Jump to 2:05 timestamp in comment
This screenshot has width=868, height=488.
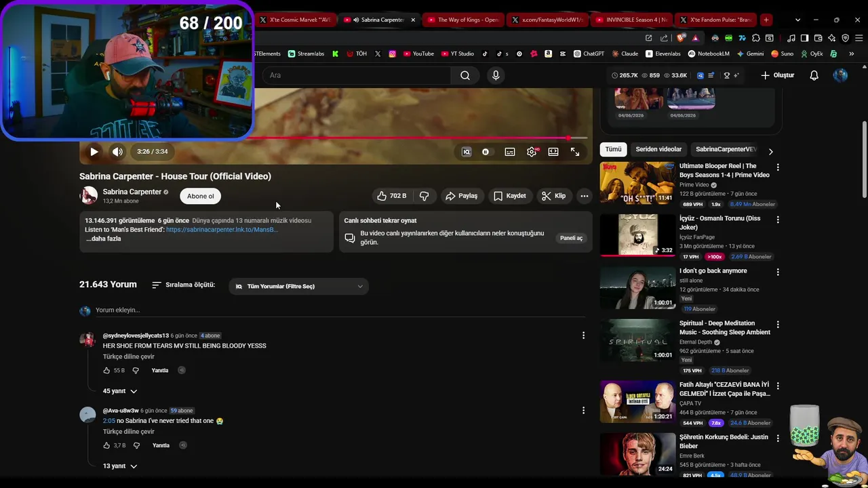coord(109,421)
